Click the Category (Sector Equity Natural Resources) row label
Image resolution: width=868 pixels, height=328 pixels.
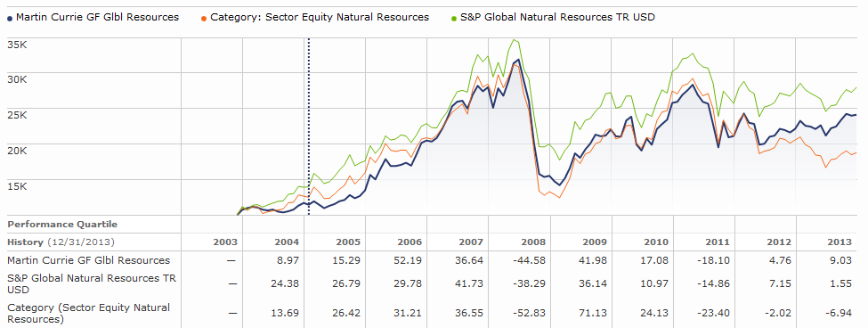88,313
